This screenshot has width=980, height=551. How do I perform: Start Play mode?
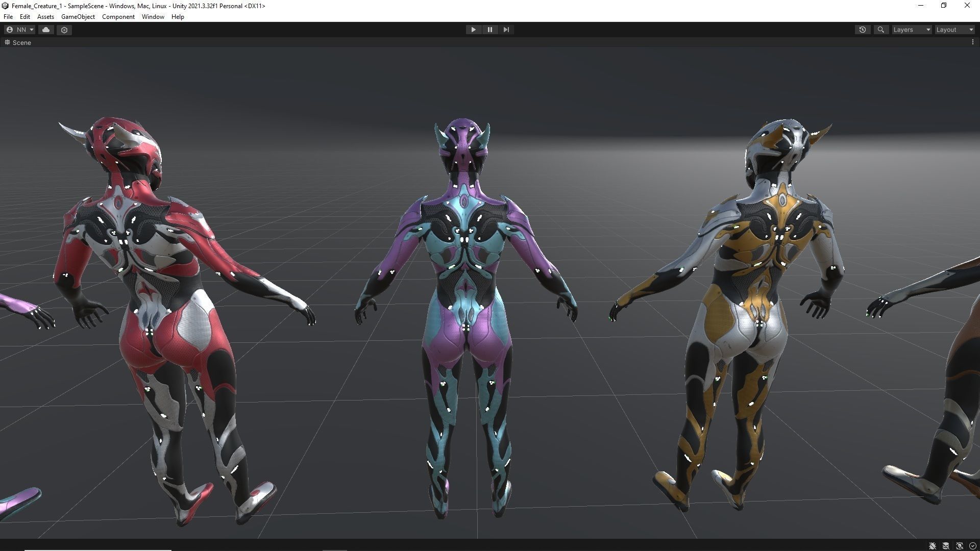(x=473, y=30)
